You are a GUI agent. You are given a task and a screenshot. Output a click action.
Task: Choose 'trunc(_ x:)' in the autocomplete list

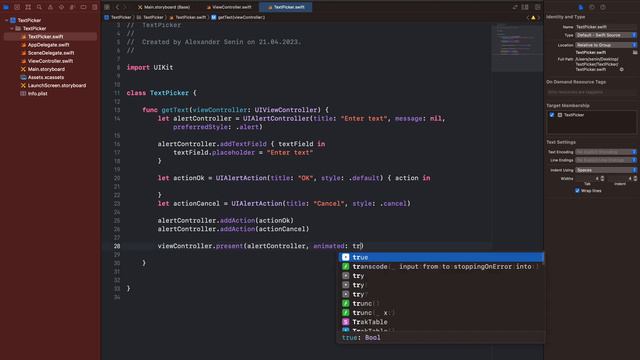tap(441, 313)
